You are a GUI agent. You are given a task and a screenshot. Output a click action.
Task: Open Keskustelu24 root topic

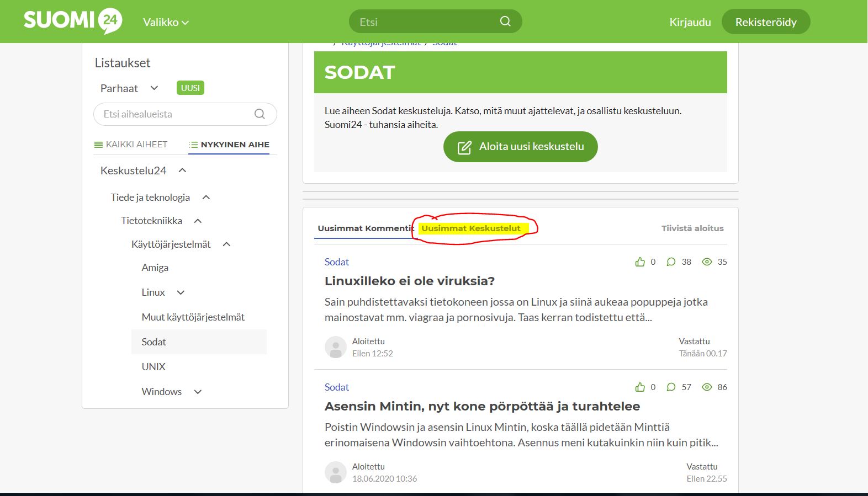tap(133, 170)
